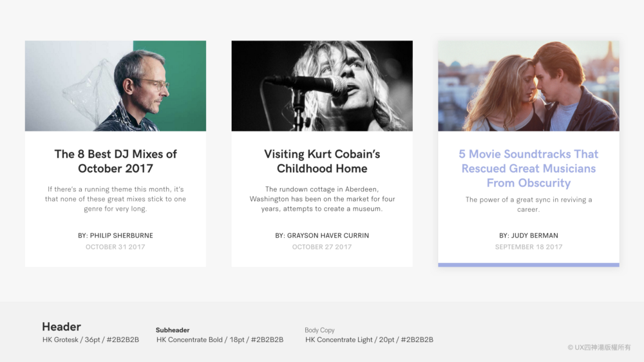Click the DJ mixes summary paragraph
The width and height of the screenshot is (644, 362).
[115, 199]
